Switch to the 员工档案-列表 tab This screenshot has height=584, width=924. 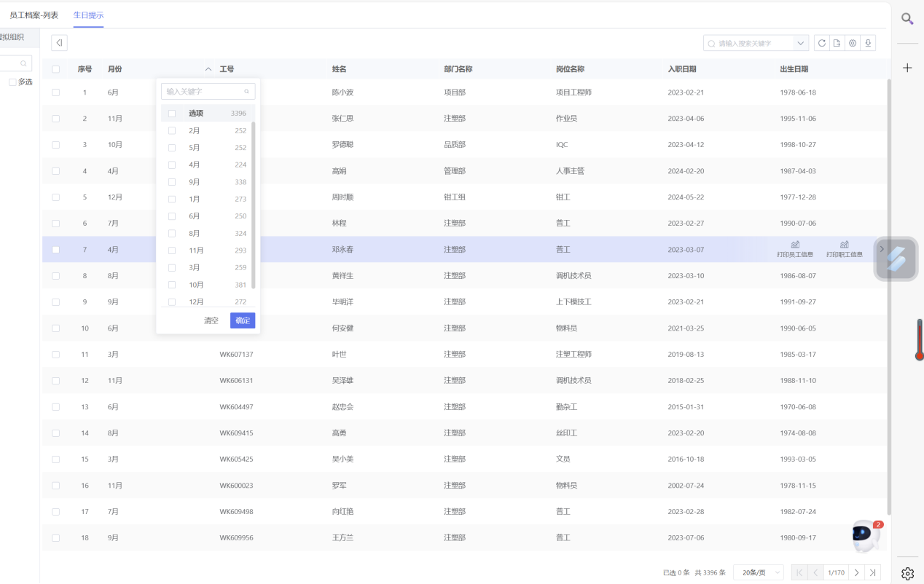(34, 15)
